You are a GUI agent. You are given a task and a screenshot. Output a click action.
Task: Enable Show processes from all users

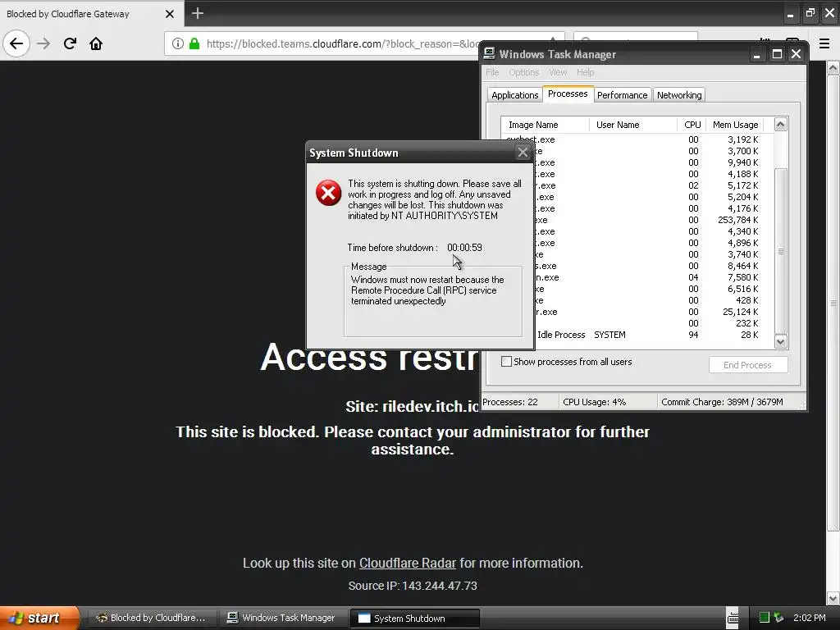coord(506,362)
